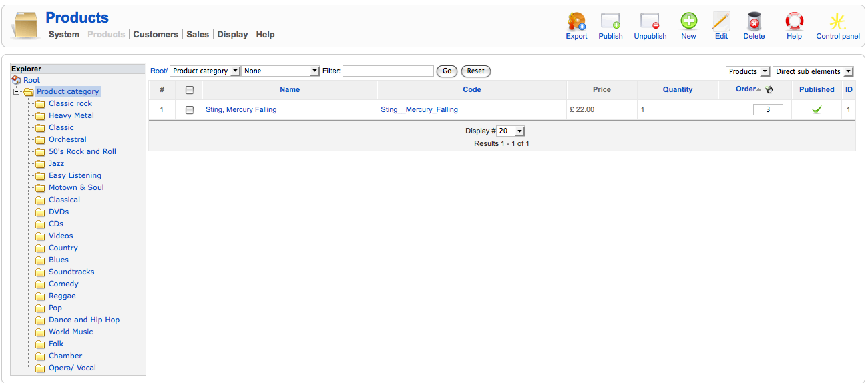Select Motown & Soul category
The image size is (868, 383).
click(76, 188)
